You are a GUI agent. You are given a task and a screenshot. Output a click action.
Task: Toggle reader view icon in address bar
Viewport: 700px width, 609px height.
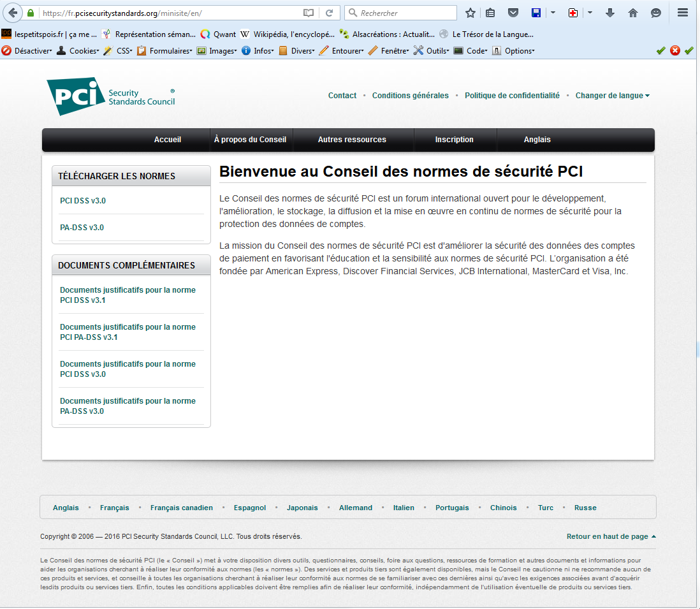[309, 13]
